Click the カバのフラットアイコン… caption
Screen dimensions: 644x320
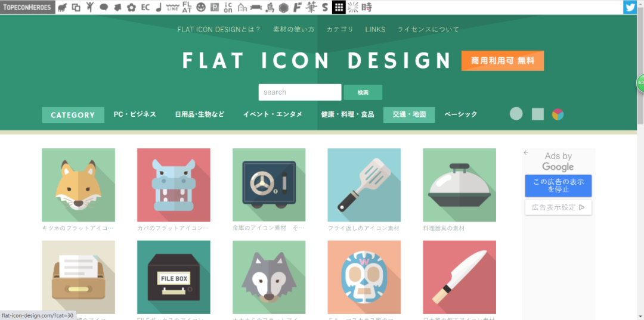pos(174,228)
